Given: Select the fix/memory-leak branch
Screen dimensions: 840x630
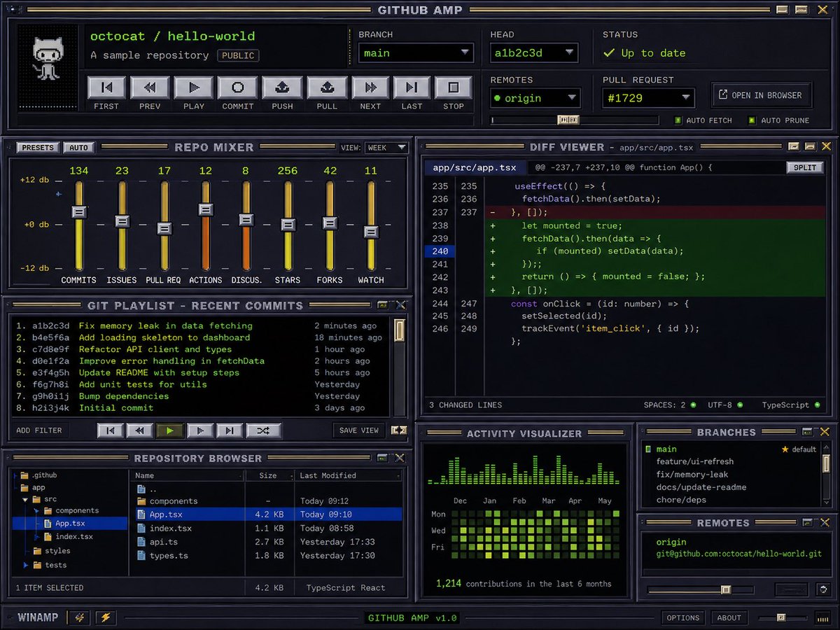Looking at the screenshot, I should click(x=731, y=475).
